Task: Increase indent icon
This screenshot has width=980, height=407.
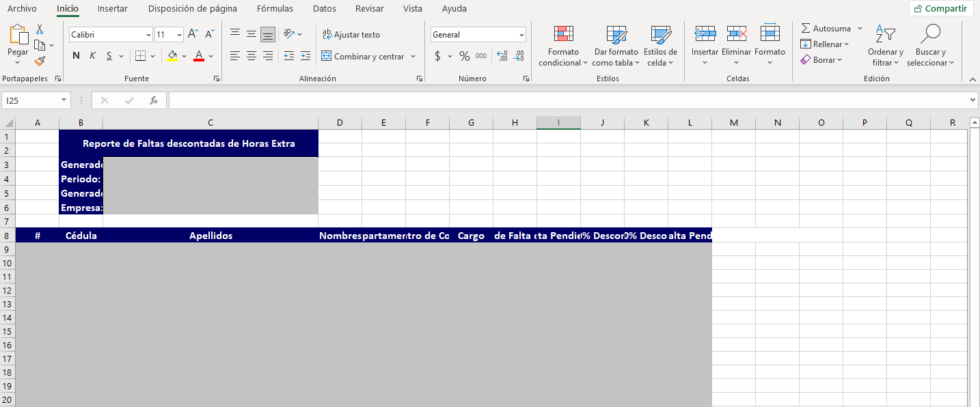Action: 305,56
